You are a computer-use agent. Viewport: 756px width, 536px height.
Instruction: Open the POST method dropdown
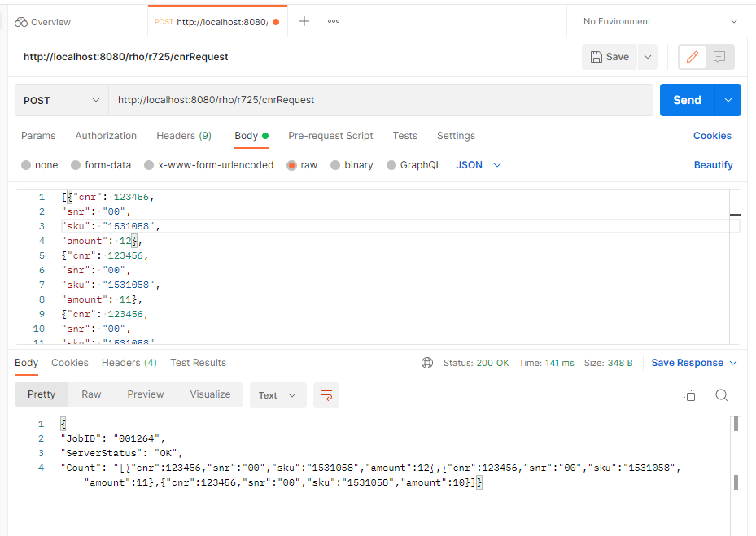click(x=60, y=99)
